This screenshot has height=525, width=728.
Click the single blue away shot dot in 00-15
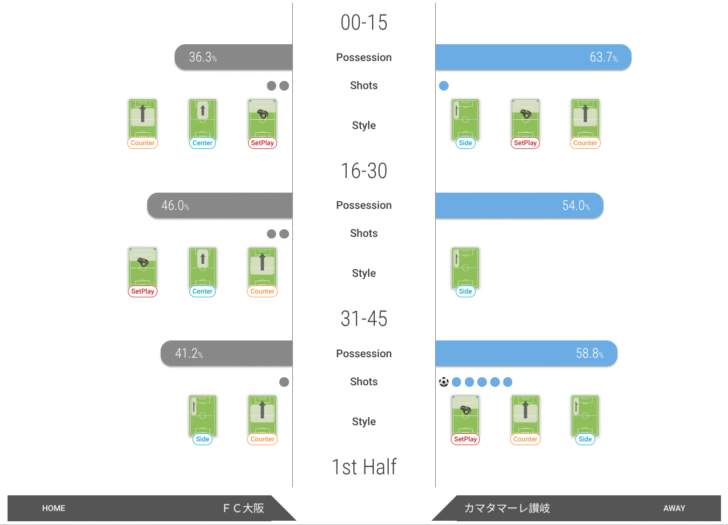[x=444, y=86]
